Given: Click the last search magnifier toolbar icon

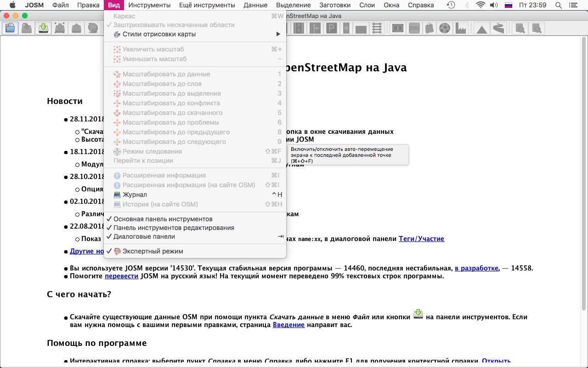Looking at the screenshot, I should click(536, 29).
